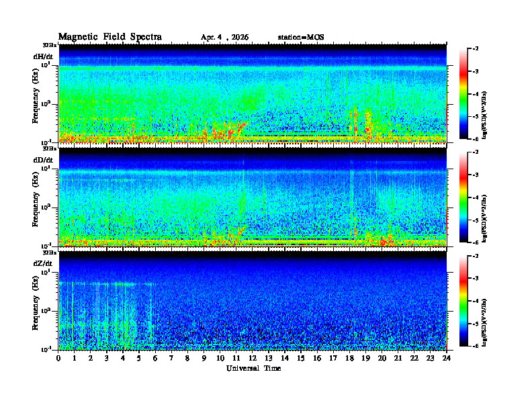Click hour "11" on the Universal Time axis

236,358
